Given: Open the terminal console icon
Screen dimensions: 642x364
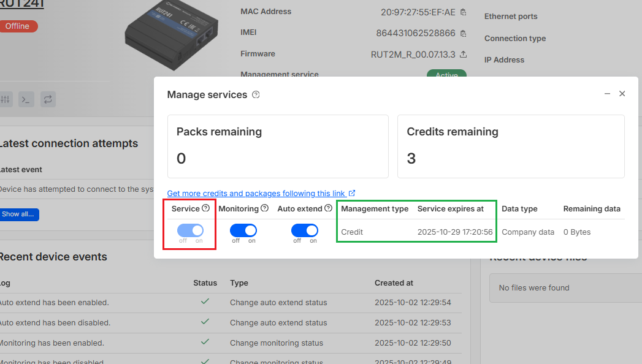Looking at the screenshot, I should [x=26, y=99].
